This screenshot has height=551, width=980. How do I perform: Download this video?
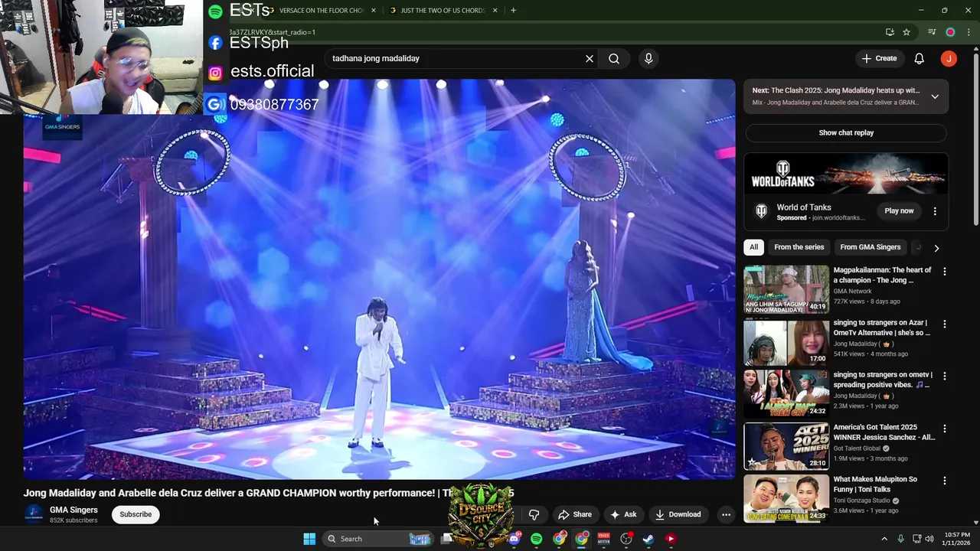[678, 514]
